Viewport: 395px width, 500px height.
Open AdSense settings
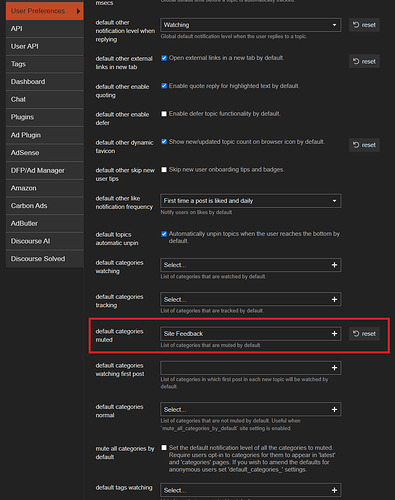[x=44, y=153]
